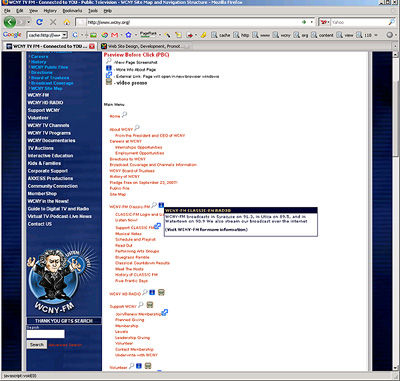Screen dimensions: 400x381
Task: Open Contact US in left sidebar
Action: pyautogui.click(x=40, y=224)
